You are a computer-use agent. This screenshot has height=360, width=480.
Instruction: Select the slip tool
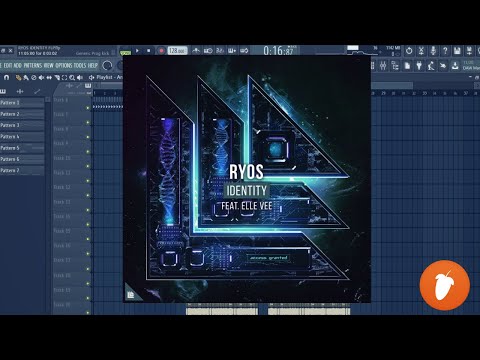click(49, 78)
